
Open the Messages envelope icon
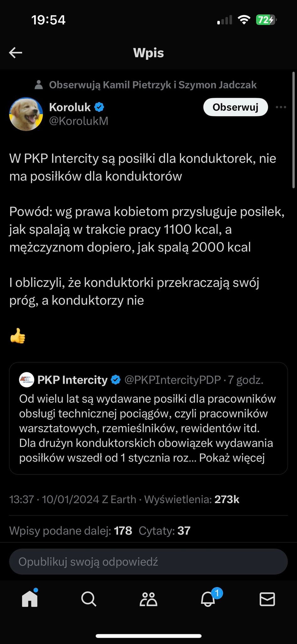(x=267, y=599)
